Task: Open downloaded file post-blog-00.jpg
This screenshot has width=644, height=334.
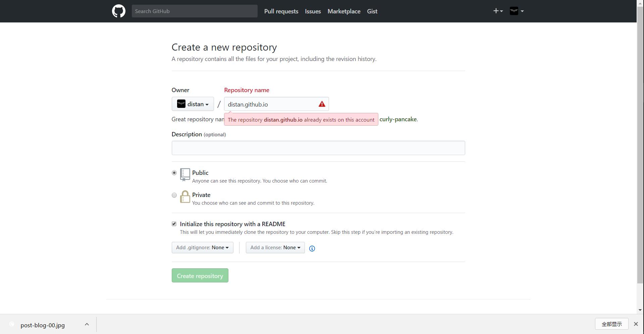Action: [x=43, y=325]
